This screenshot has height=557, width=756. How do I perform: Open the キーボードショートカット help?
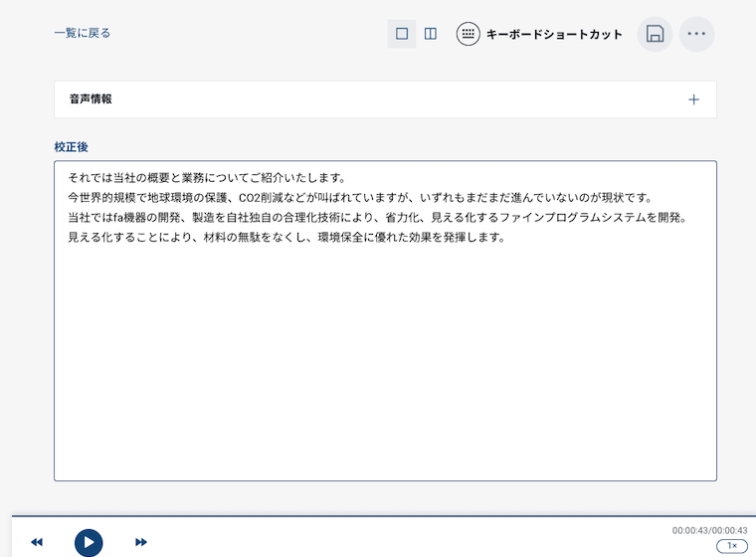(554, 34)
